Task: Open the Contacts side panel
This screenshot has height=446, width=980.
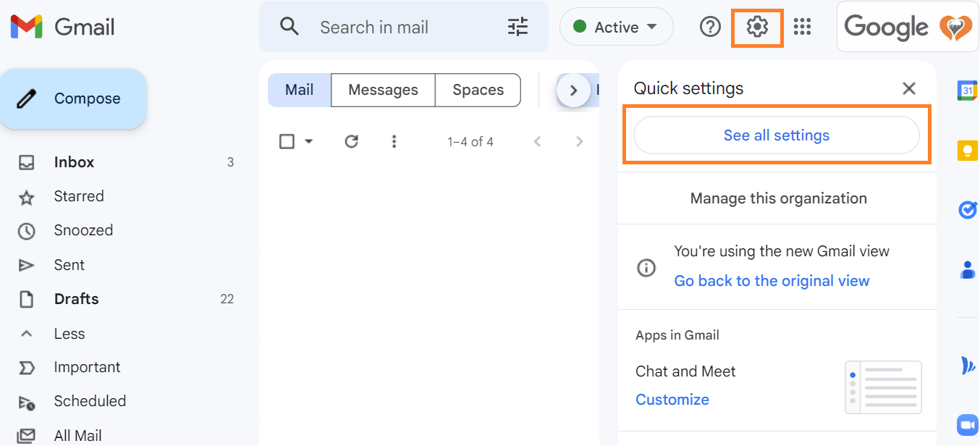Action: 968,269
